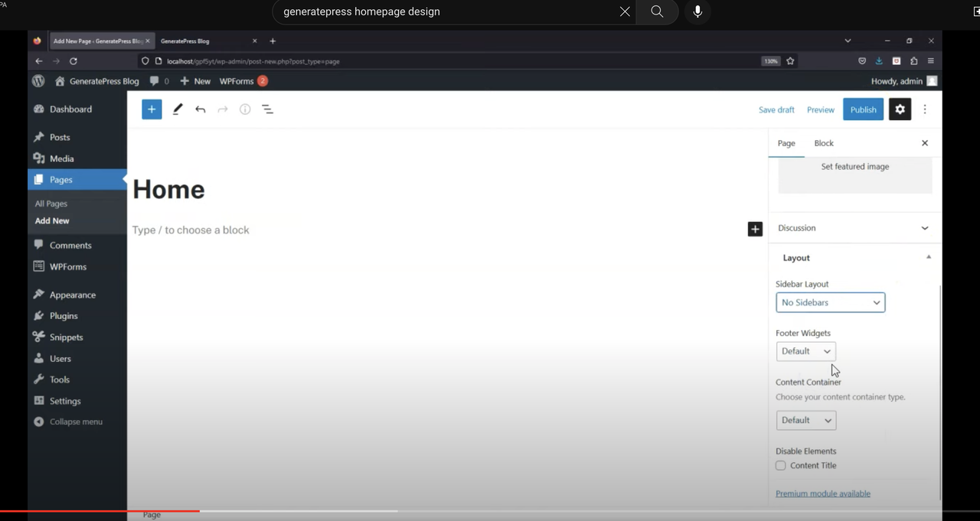Open the Content Container dropdown
This screenshot has width=980, height=521.
click(806, 420)
